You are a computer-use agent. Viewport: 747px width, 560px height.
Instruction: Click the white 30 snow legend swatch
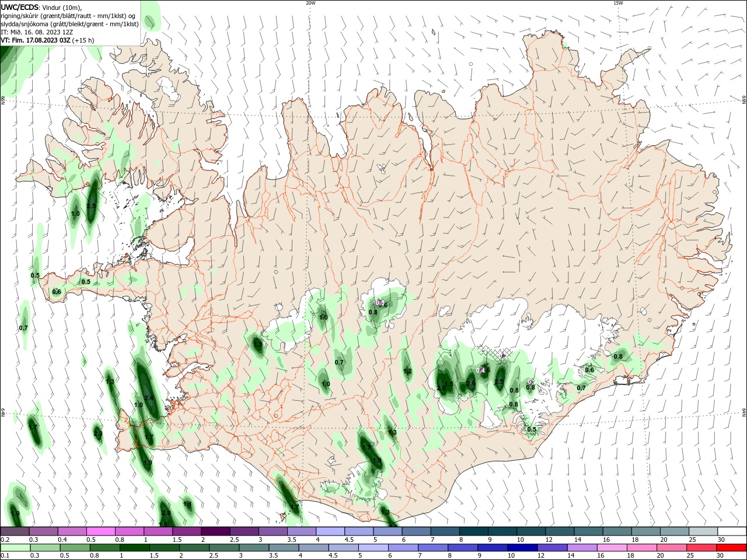pyautogui.click(x=732, y=531)
